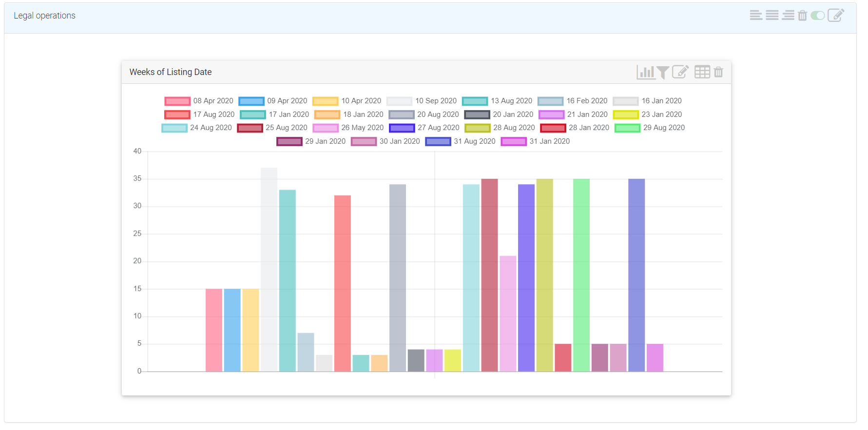Toggle the green switch in Legal operations header
Viewport: 868px width, 430px height.
[817, 16]
